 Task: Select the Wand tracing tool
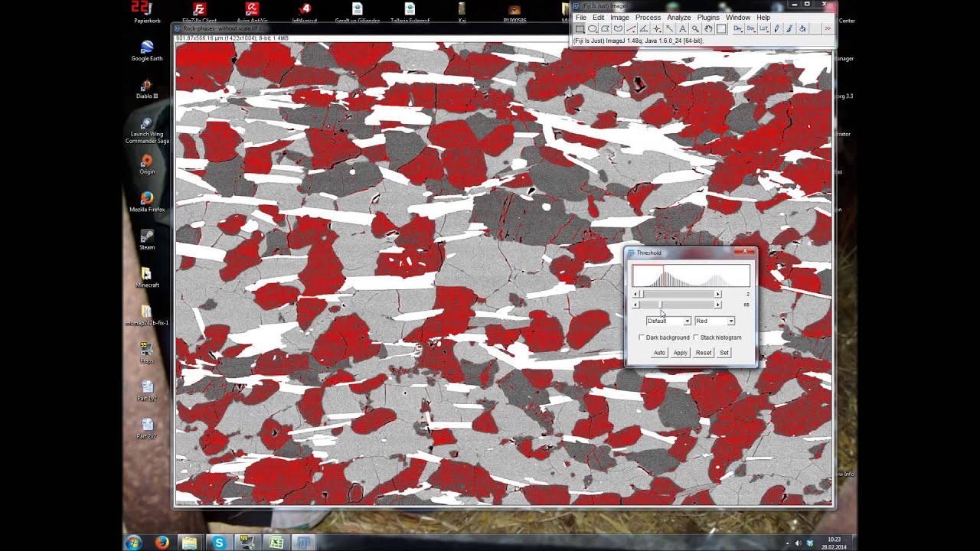(x=669, y=28)
